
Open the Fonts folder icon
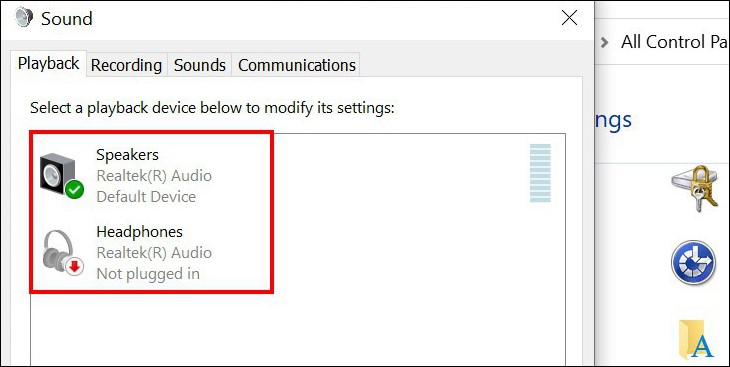pyautogui.click(x=697, y=340)
